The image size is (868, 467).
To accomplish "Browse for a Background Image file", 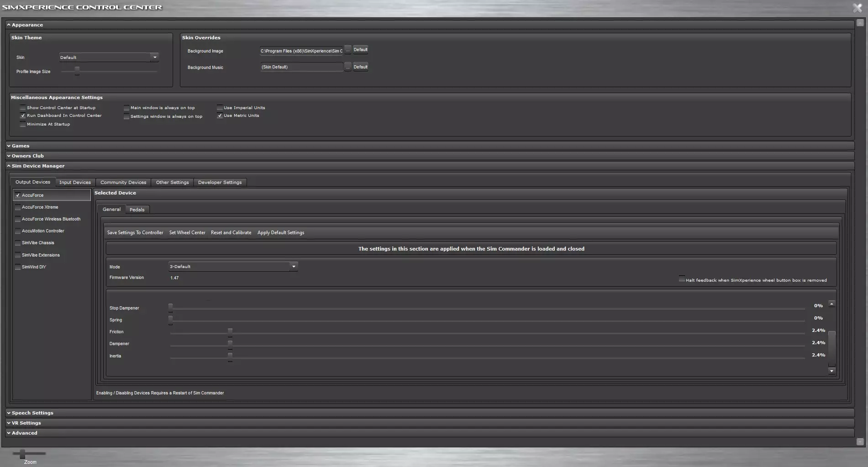I will (347, 50).
